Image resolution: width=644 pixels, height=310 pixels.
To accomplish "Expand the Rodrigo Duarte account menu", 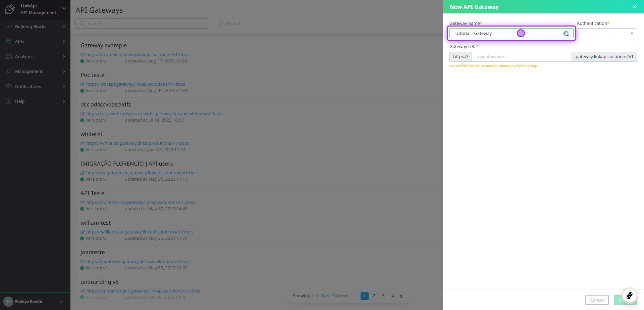I will click(62, 301).
